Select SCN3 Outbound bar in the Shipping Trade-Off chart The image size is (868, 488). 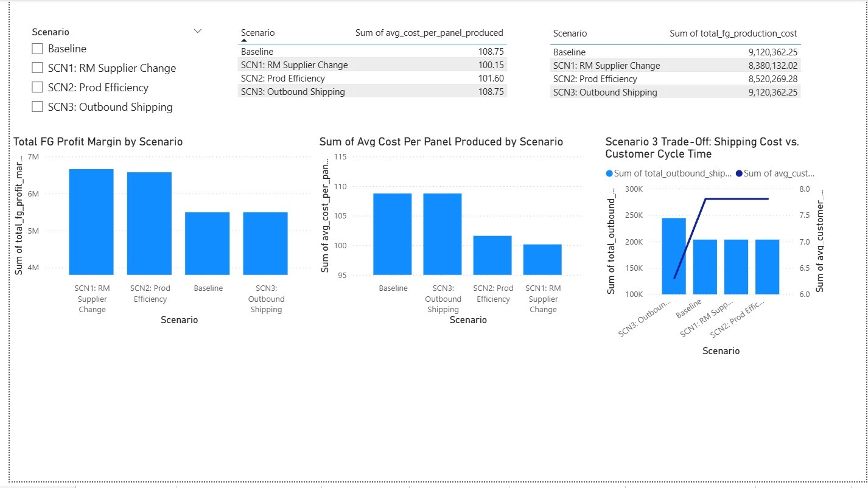[x=674, y=256]
